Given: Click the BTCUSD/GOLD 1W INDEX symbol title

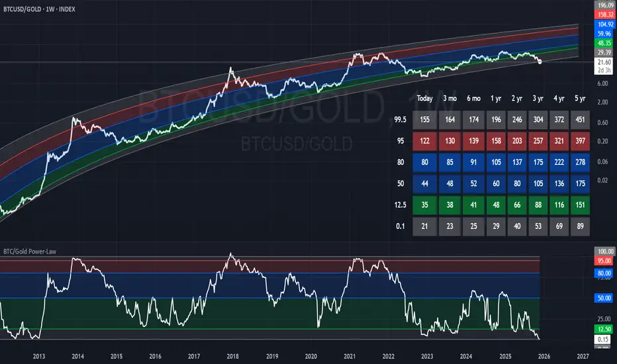Looking at the screenshot, I should point(39,9).
